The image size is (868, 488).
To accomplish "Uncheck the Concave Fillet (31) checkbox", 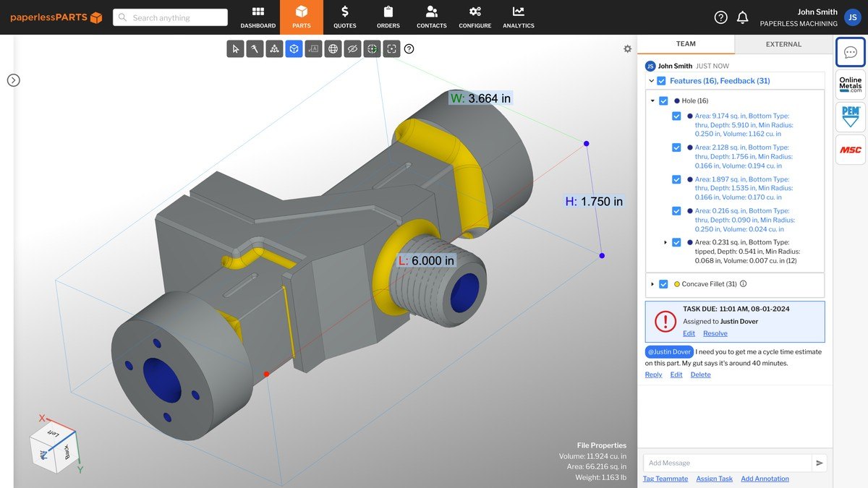I will [x=664, y=284].
